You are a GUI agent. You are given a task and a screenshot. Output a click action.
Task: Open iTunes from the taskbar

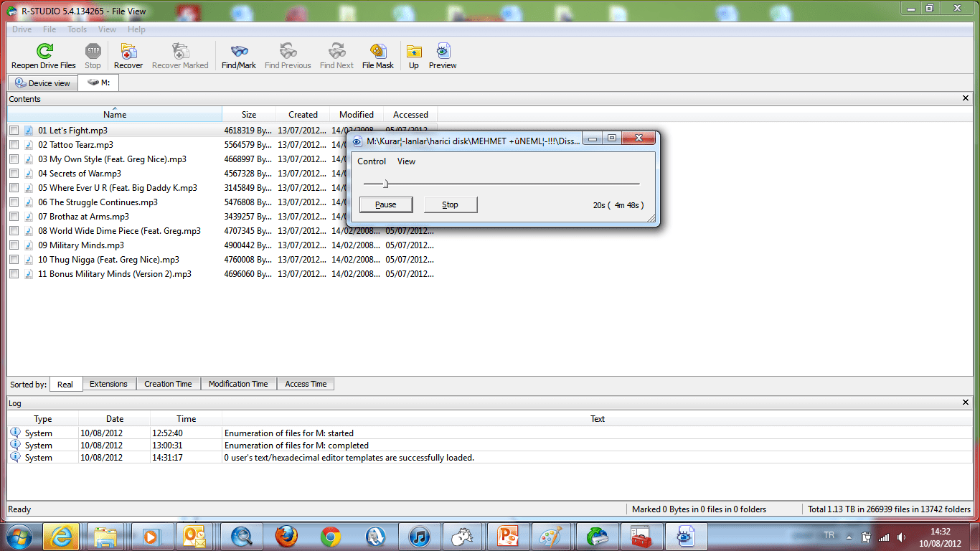[x=420, y=536]
